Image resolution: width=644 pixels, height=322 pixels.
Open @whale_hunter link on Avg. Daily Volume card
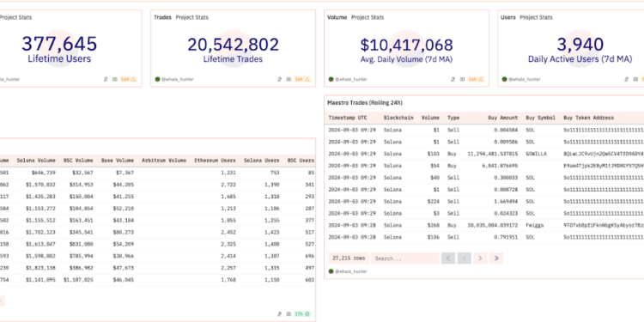[350, 79]
